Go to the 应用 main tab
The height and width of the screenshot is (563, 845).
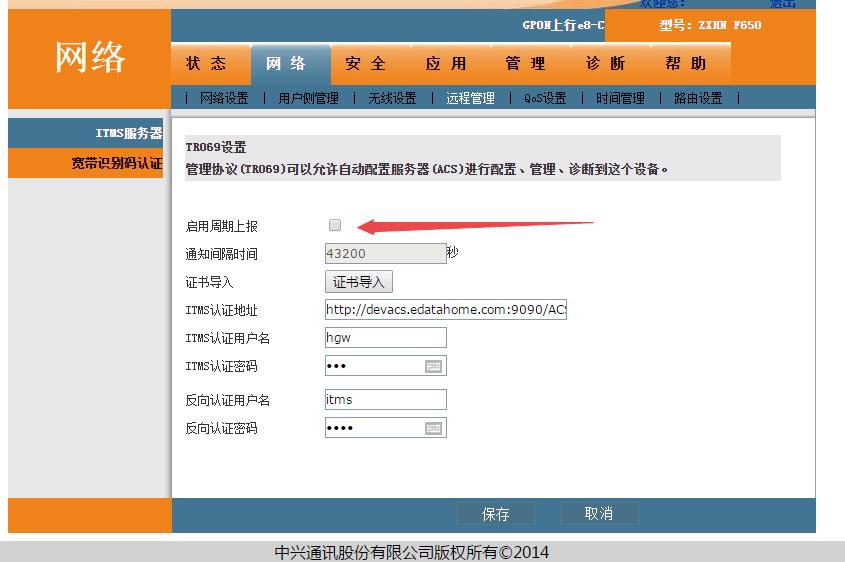(x=446, y=64)
